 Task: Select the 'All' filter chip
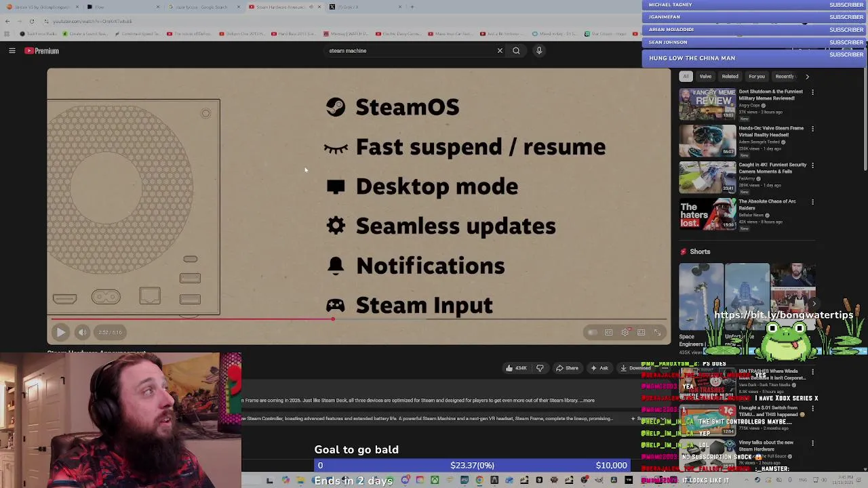coord(686,77)
